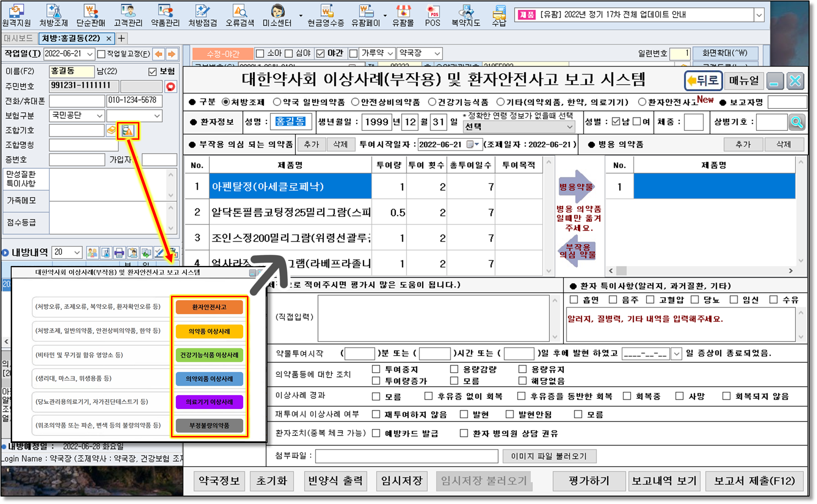
Task: Check the 흡연 checkbox
Action: pyautogui.click(x=574, y=300)
